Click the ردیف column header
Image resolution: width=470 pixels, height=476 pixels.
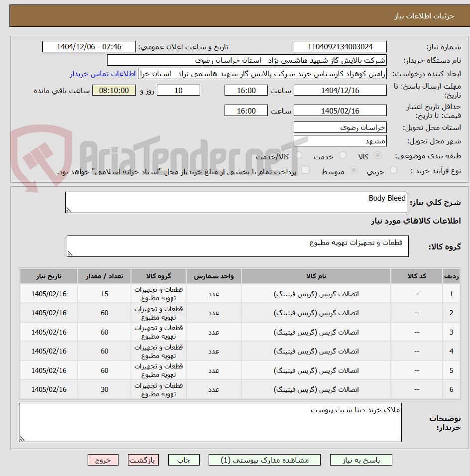coord(451,276)
